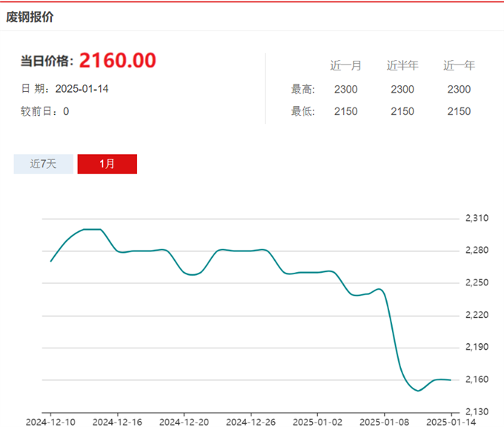Image resolution: width=504 pixels, height=427 pixels.
Task: Click the current price 2160.00
Action: point(118,61)
